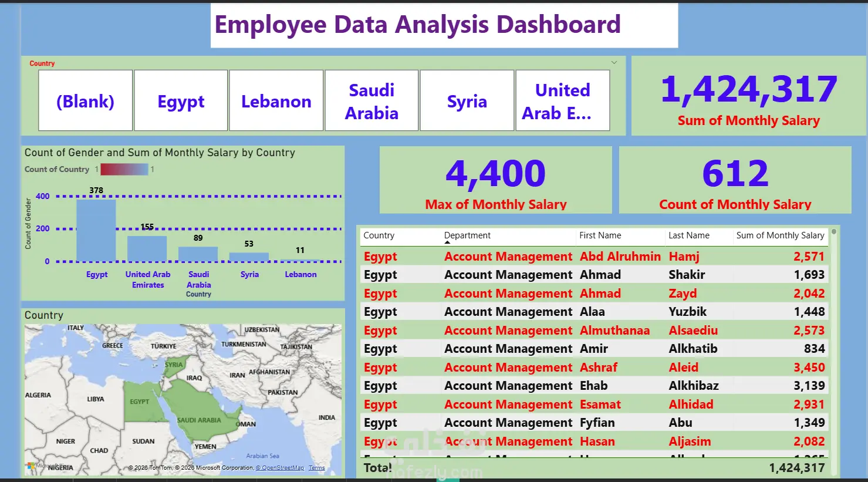868x482 pixels.
Task: Click last name cell Yuzbik
Action: tap(688, 312)
